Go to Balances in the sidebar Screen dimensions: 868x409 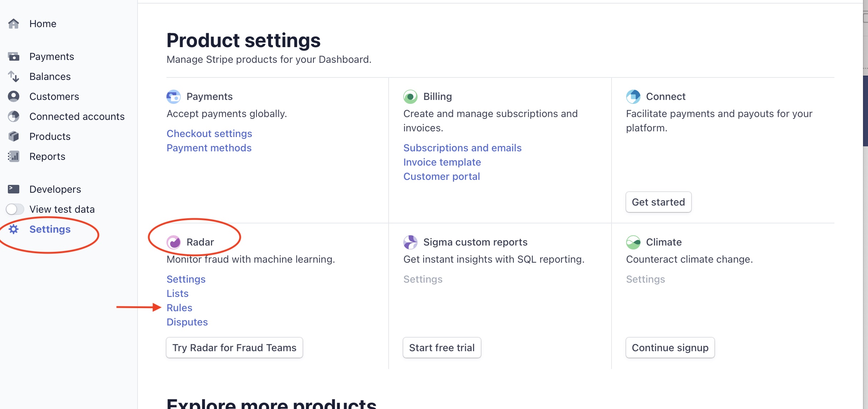pos(50,76)
